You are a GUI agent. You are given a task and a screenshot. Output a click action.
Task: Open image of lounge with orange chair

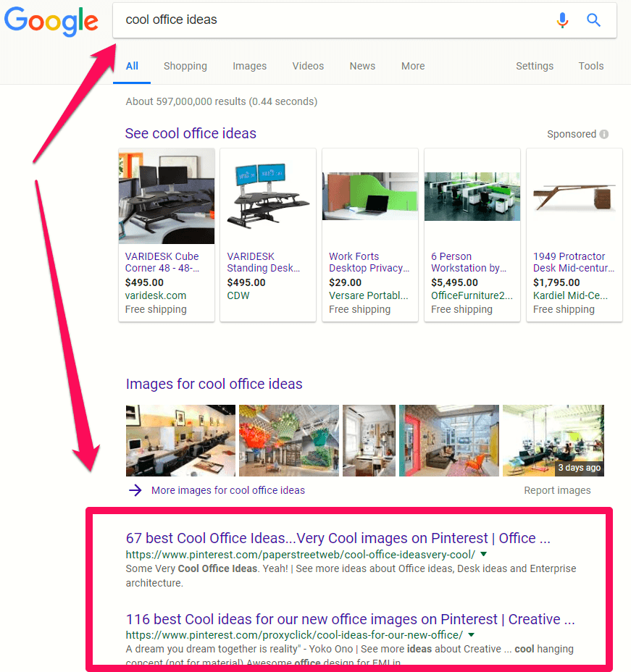(x=449, y=440)
